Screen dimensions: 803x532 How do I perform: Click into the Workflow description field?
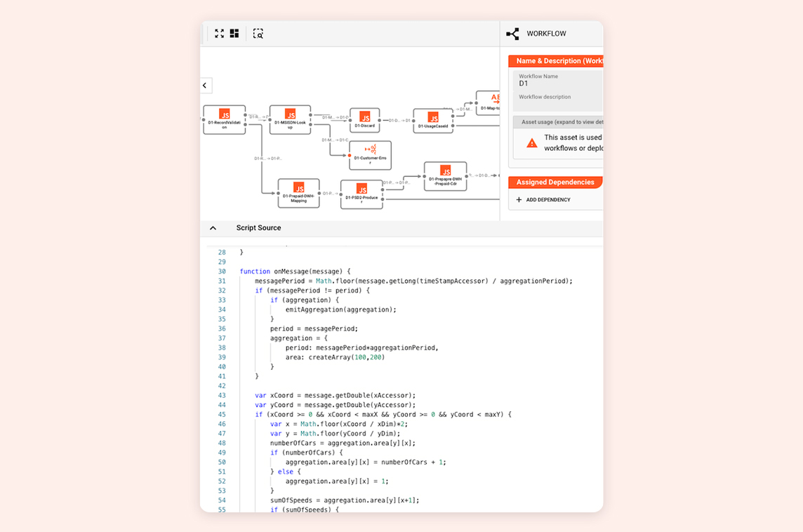[558, 101]
